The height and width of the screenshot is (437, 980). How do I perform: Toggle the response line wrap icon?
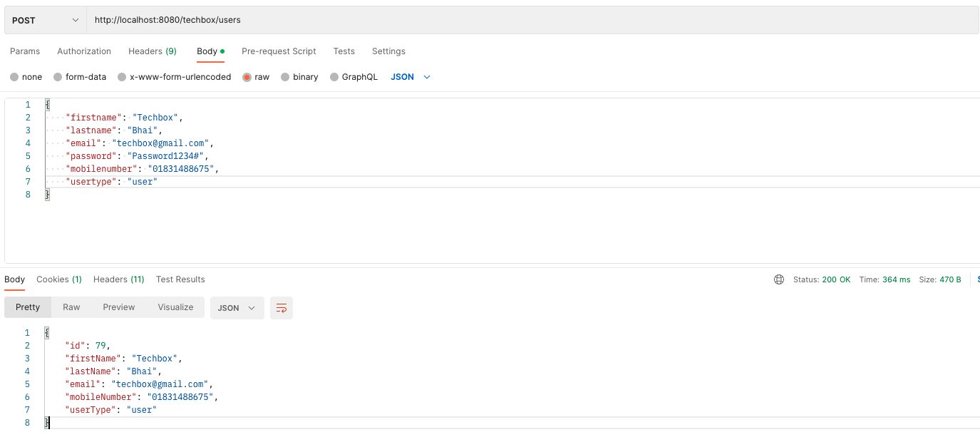tap(282, 308)
